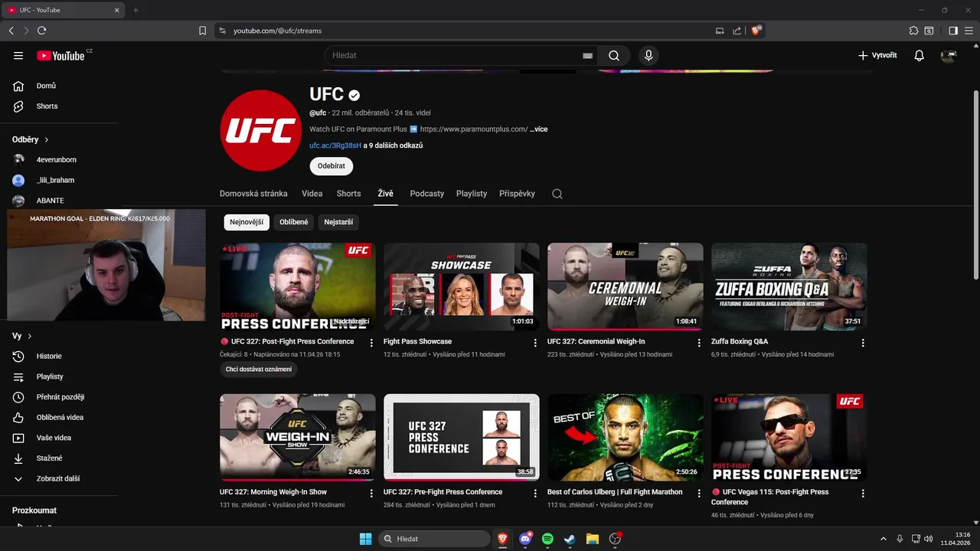Screen dimensions: 980x551
Task: Open options for Best of Carlos Ulberg video
Action: 699,494
